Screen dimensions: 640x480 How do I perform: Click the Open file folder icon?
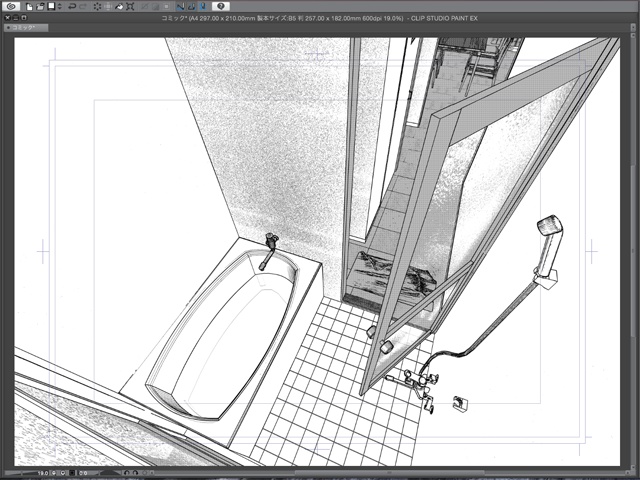click(x=40, y=7)
